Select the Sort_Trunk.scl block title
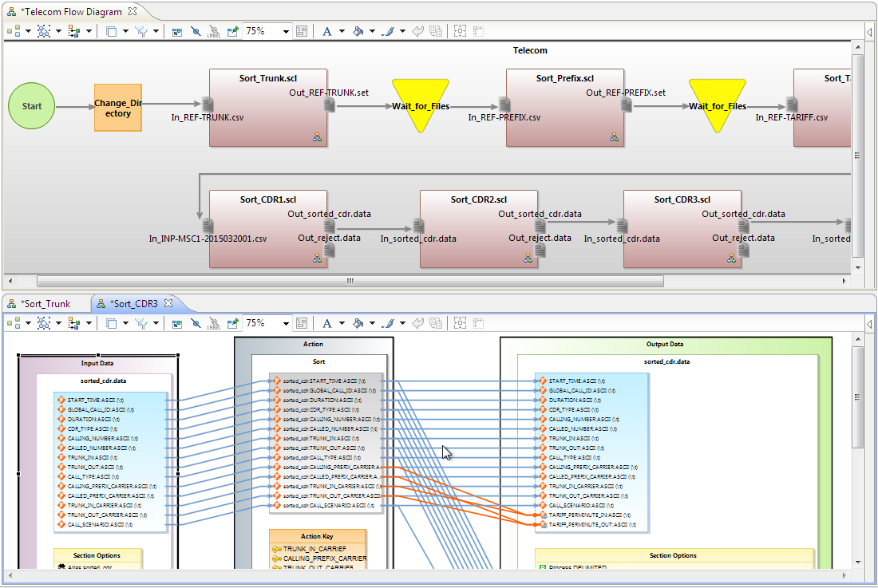 pyautogui.click(x=268, y=78)
